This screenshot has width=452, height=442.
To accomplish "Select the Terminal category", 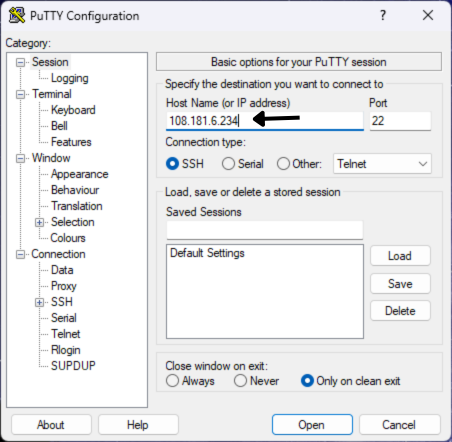I will 52,94.
